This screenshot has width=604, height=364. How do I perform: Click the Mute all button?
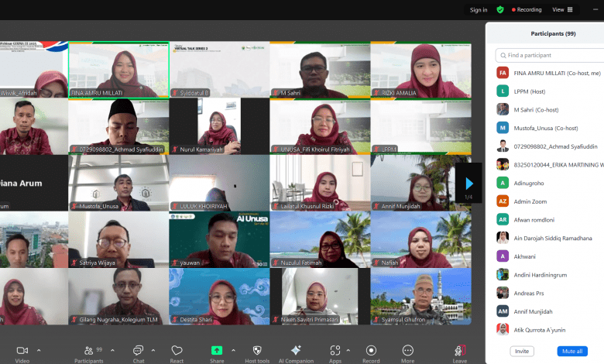(x=572, y=351)
